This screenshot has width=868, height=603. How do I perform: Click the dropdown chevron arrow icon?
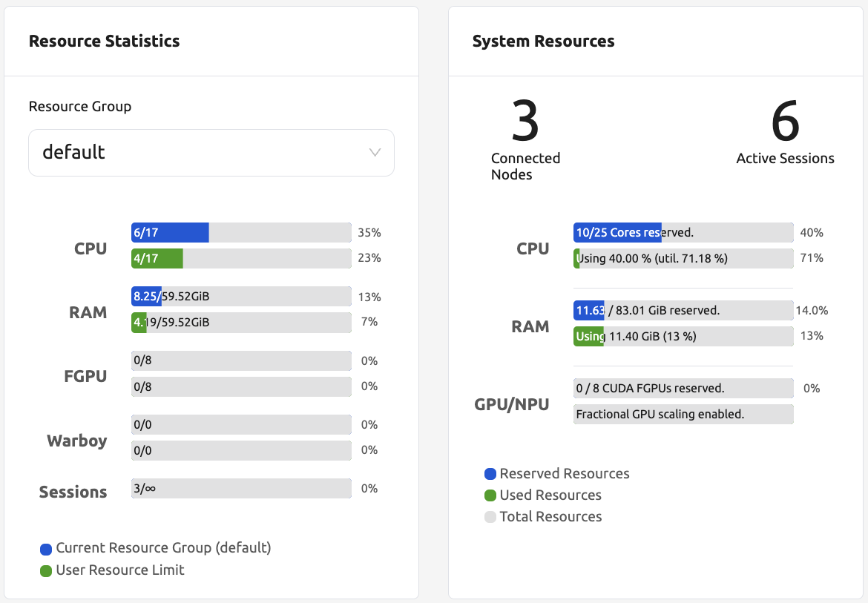pyautogui.click(x=375, y=153)
